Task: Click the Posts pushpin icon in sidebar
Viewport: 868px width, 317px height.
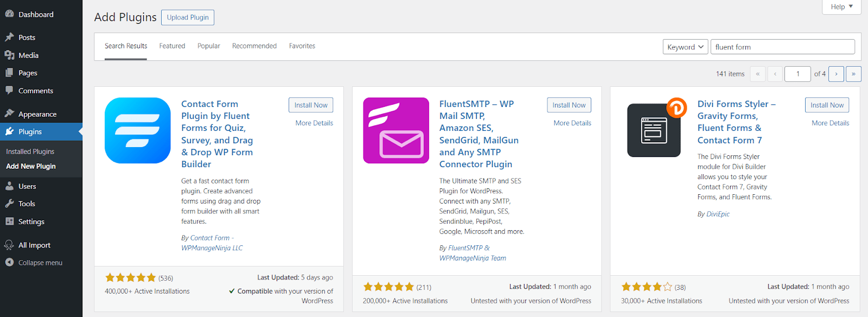Action: 9,37
